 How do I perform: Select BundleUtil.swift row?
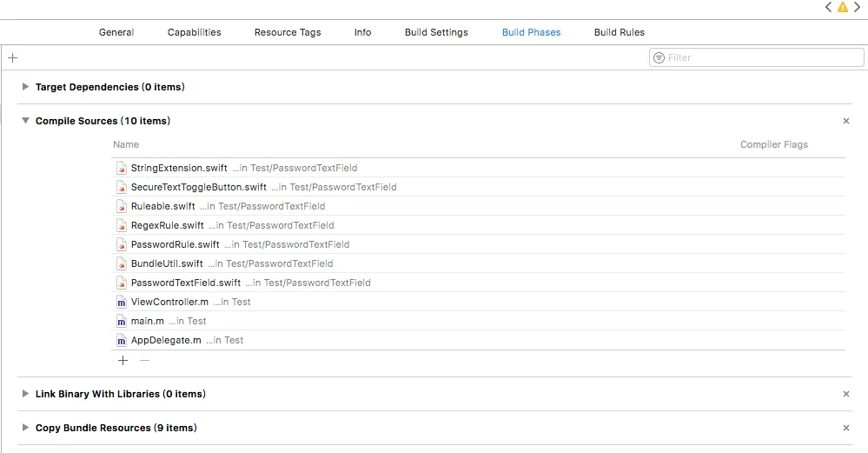pyautogui.click(x=478, y=263)
